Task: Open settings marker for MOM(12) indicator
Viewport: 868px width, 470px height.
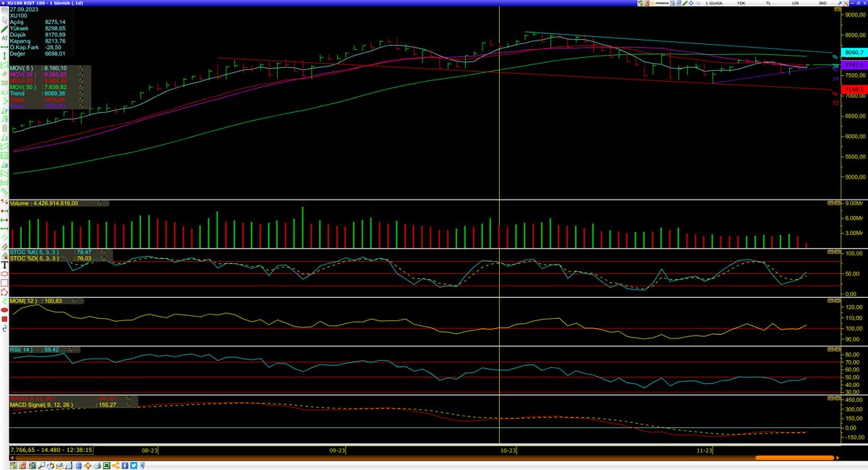Action: pyautogui.click(x=74, y=301)
